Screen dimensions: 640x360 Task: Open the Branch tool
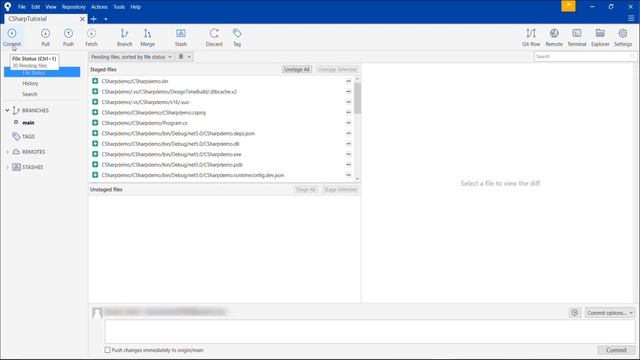(x=124, y=37)
